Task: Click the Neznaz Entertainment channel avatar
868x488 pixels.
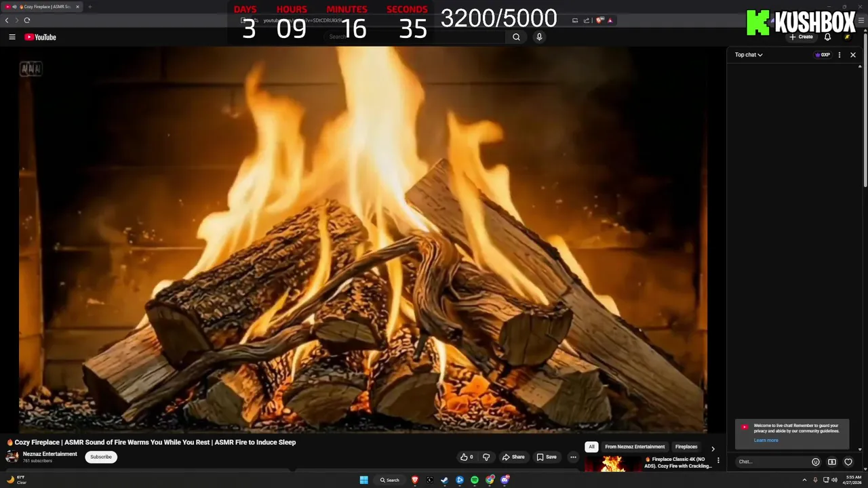Action: [12, 457]
